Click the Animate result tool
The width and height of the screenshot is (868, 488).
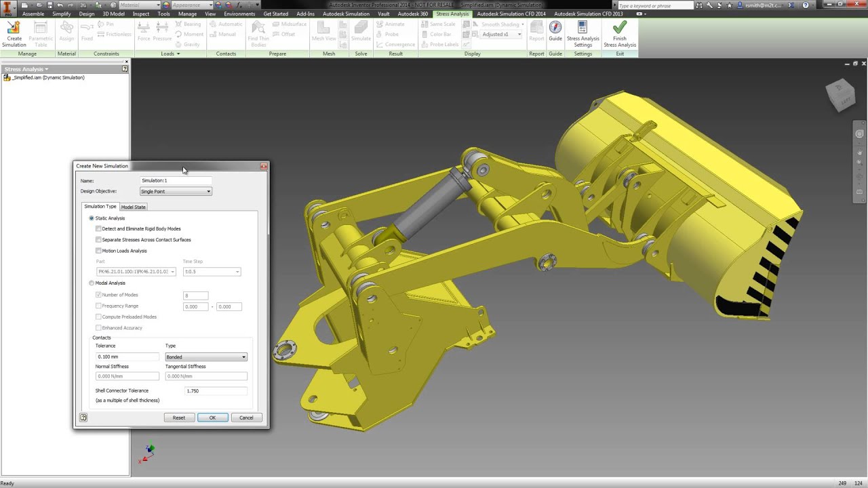[390, 24]
